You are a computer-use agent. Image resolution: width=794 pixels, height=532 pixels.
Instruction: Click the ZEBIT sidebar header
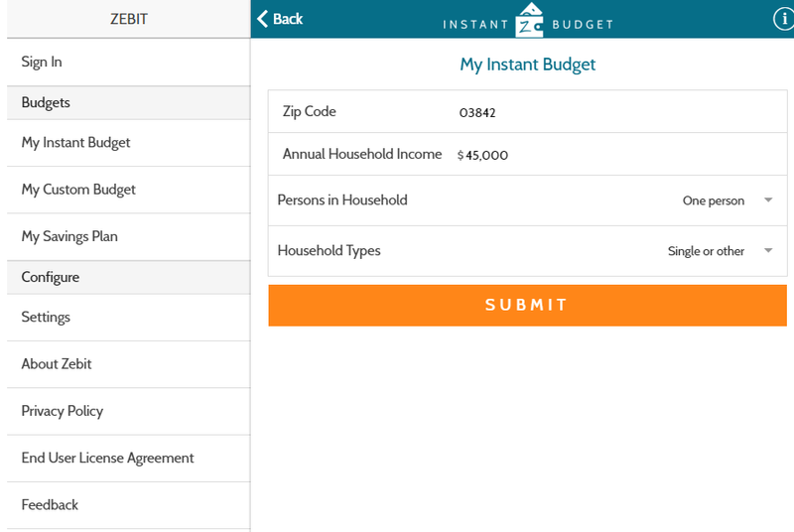(x=129, y=19)
